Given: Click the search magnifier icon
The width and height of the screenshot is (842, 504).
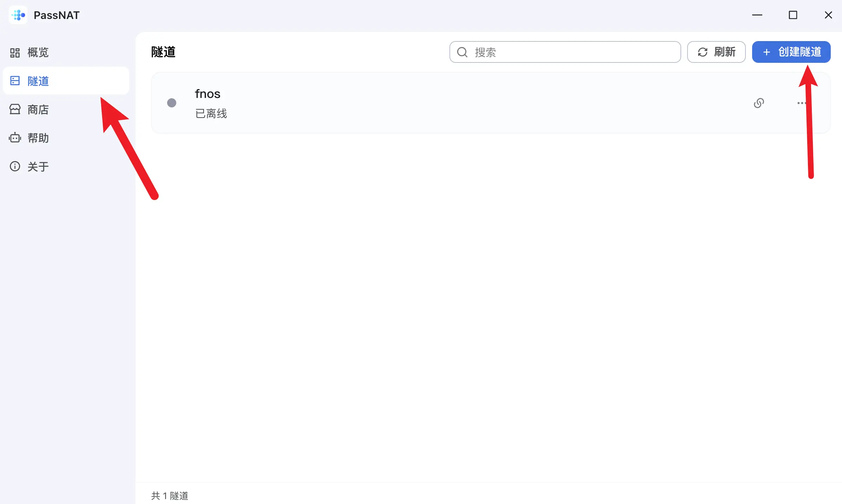Looking at the screenshot, I should tap(462, 52).
